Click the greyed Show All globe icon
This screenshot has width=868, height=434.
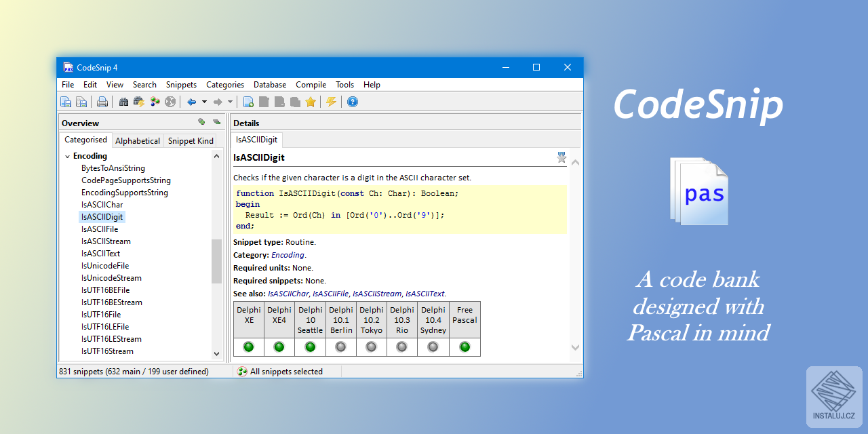click(x=170, y=102)
